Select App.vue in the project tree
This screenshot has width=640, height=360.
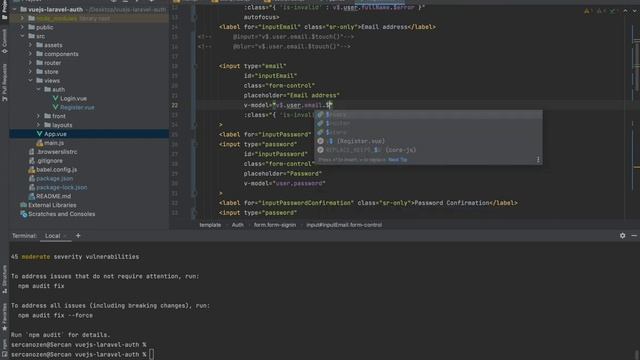pos(55,134)
